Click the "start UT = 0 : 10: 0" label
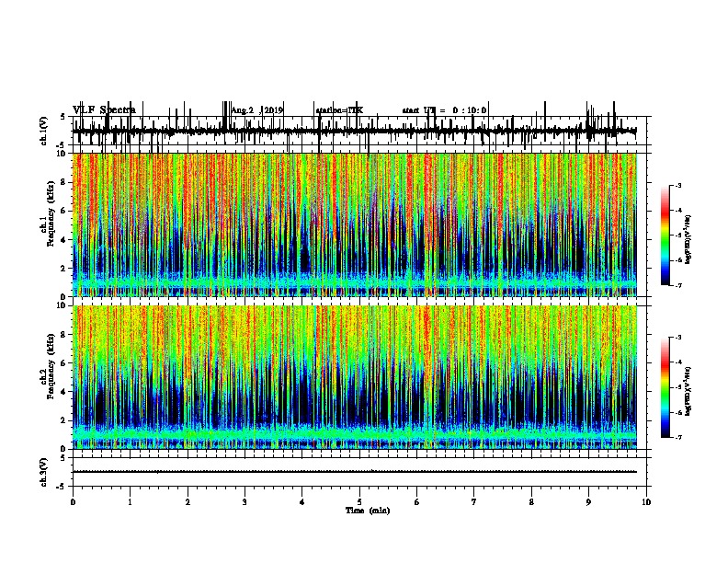728x563 pixels. 444,110
